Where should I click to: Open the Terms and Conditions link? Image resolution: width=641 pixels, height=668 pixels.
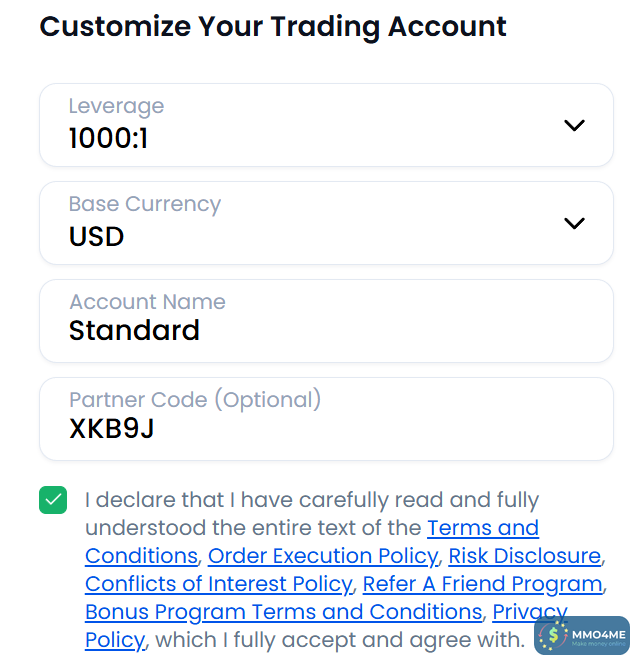click(482, 528)
